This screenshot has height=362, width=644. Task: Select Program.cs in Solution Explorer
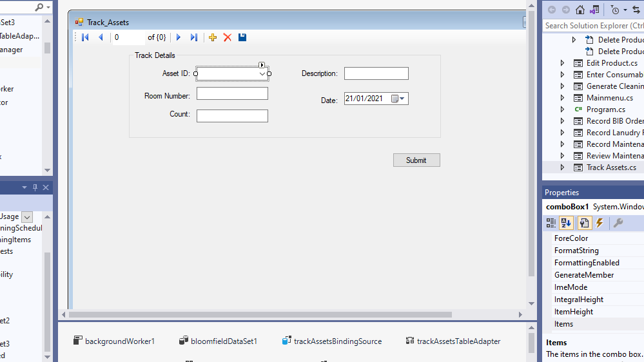coord(606,109)
